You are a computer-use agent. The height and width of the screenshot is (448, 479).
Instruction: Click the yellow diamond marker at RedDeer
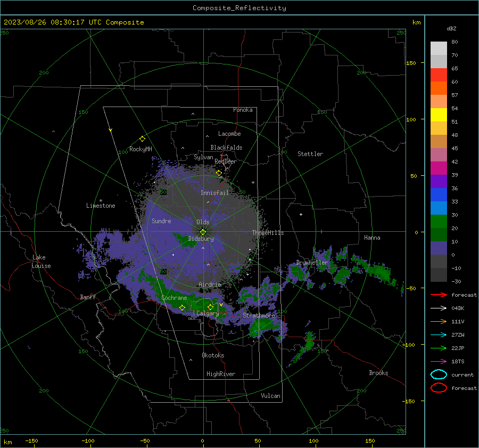[219, 173]
